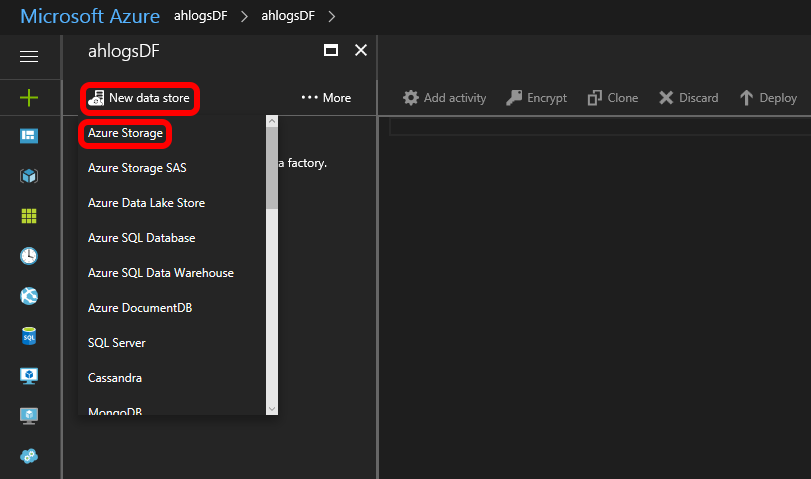This screenshot has width=811, height=479.
Task: Open the Cloud services gear cloud icon
Action: click(29, 456)
